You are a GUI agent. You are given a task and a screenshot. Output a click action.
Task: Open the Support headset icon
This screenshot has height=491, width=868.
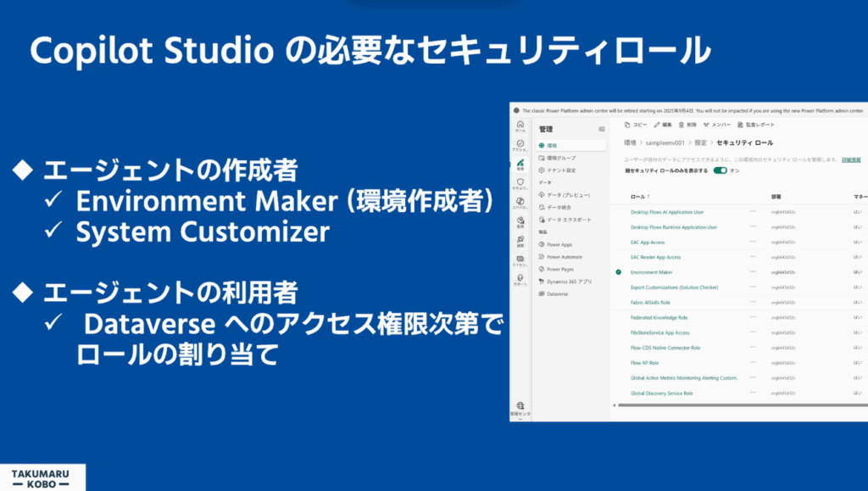520,279
